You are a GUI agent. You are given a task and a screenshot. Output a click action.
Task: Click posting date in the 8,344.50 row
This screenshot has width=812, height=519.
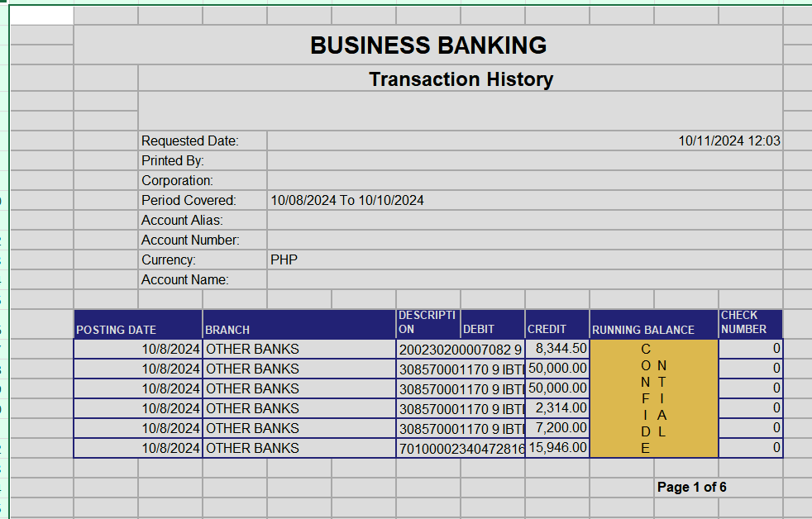click(138, 349)
